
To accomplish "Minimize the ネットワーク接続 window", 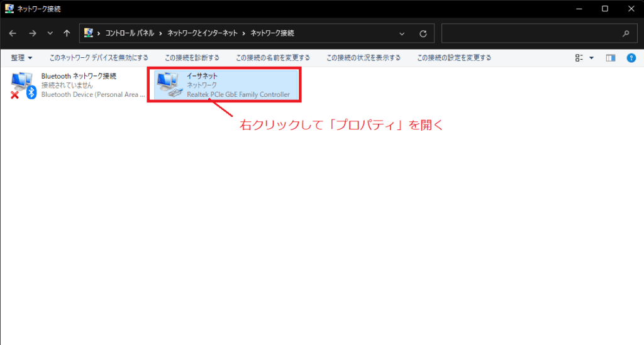I will tap(579, 9).
